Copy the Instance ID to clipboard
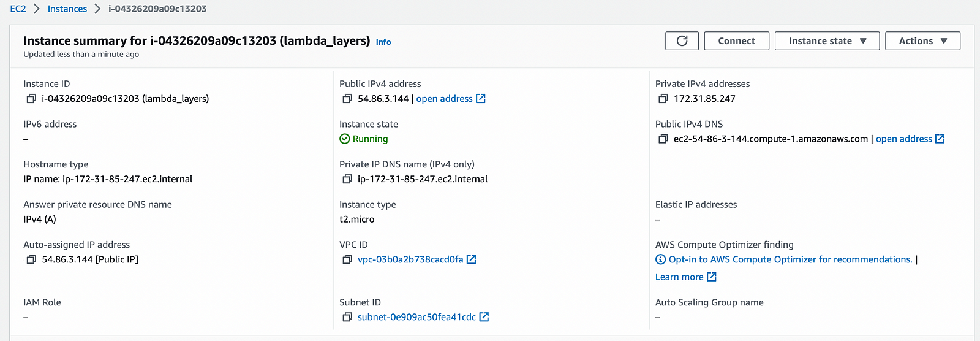Image resolution: width=980 pixels, height=341 pixels. (31, 99)
